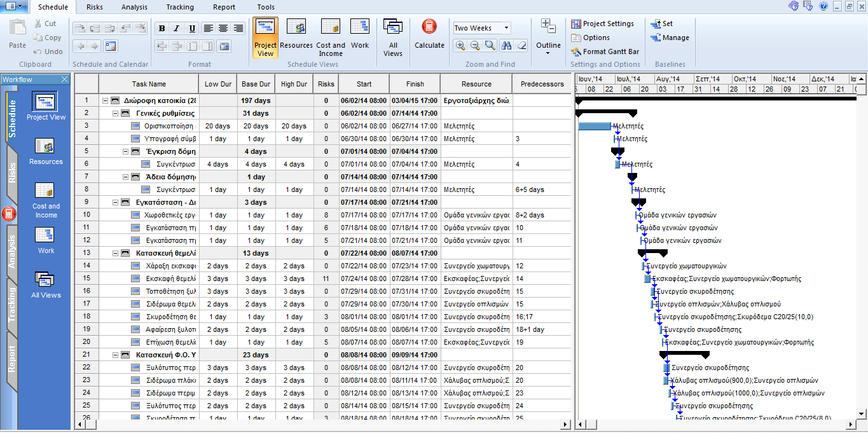Collapse the Εγκατάσταση group in row 9

point(116,202)
